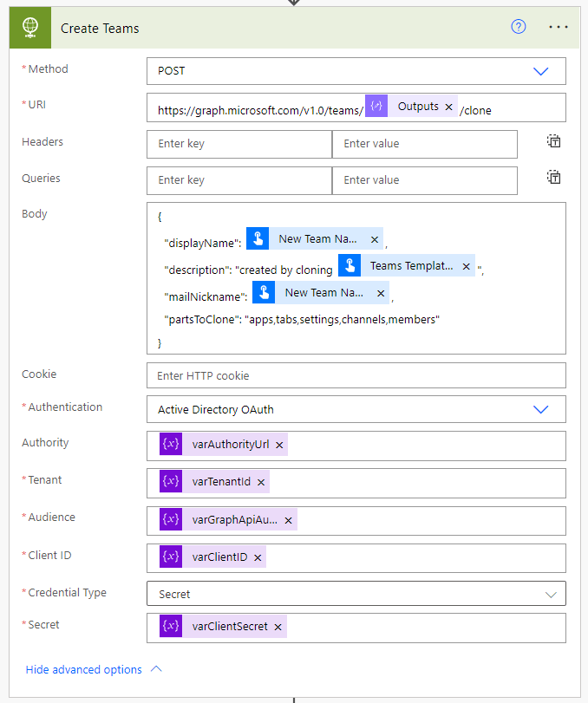
Task: Remove the varClientSecret variable token
Action: [x=278, y=626]
